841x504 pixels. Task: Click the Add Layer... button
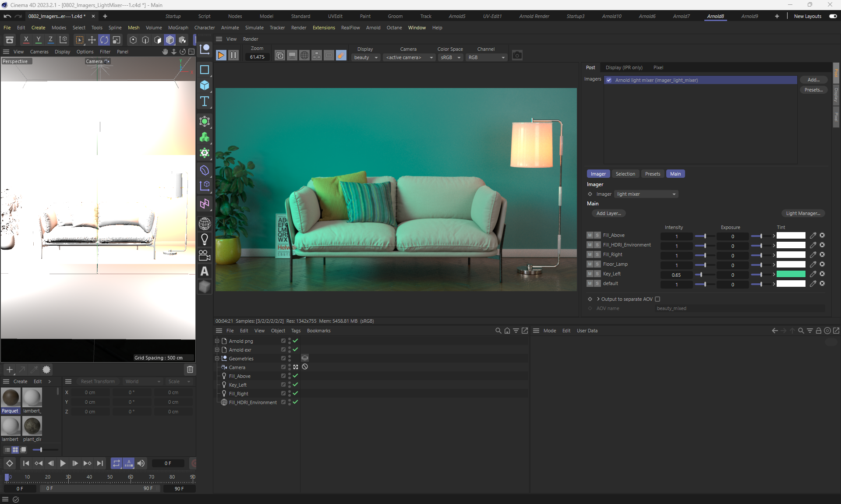point(608,213)
